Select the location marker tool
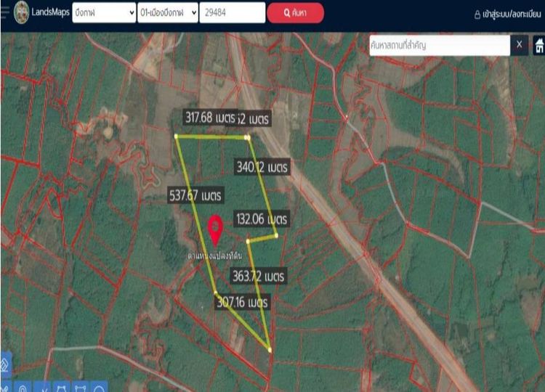The image size is (545, 392). 23,387
